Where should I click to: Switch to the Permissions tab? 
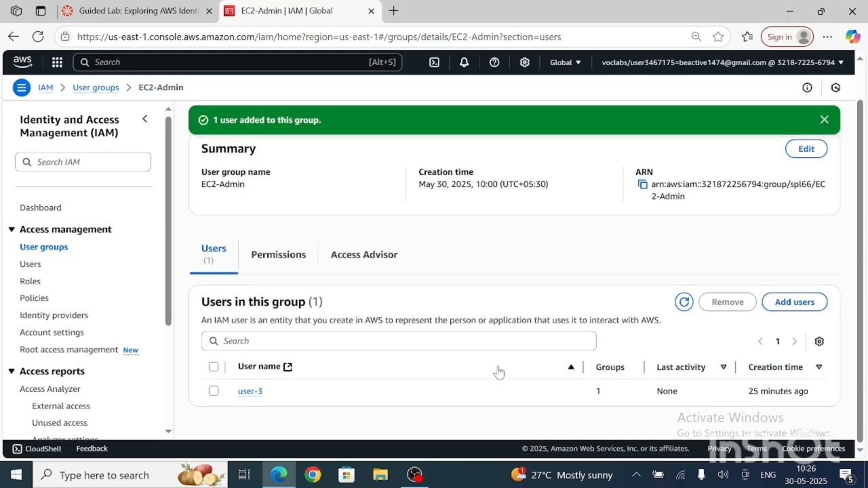tap(278, 254)
